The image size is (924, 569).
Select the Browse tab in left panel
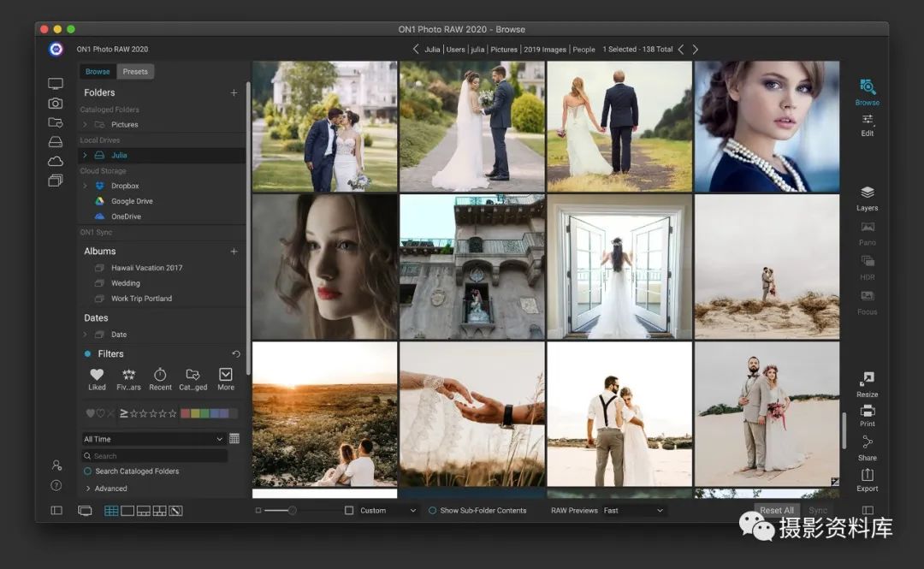click(x=98, y=72)
